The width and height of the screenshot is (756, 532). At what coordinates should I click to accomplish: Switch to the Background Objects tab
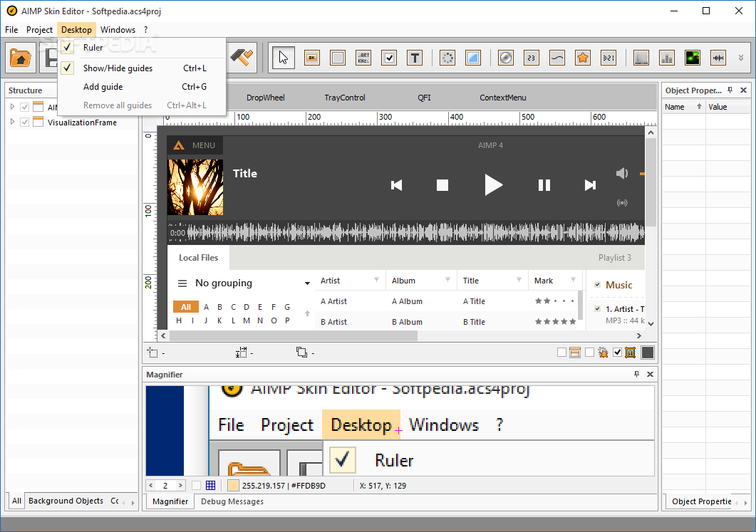66,501
